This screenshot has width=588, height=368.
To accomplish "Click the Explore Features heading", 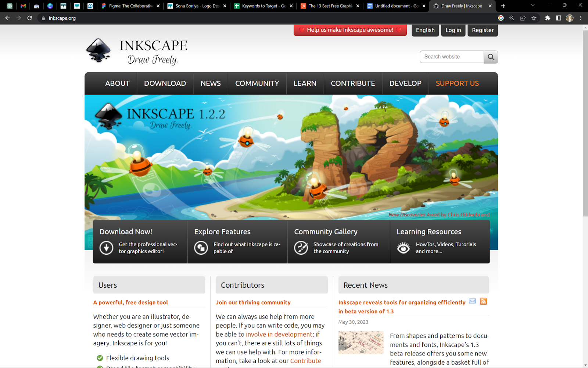I will tap(222, 232).
